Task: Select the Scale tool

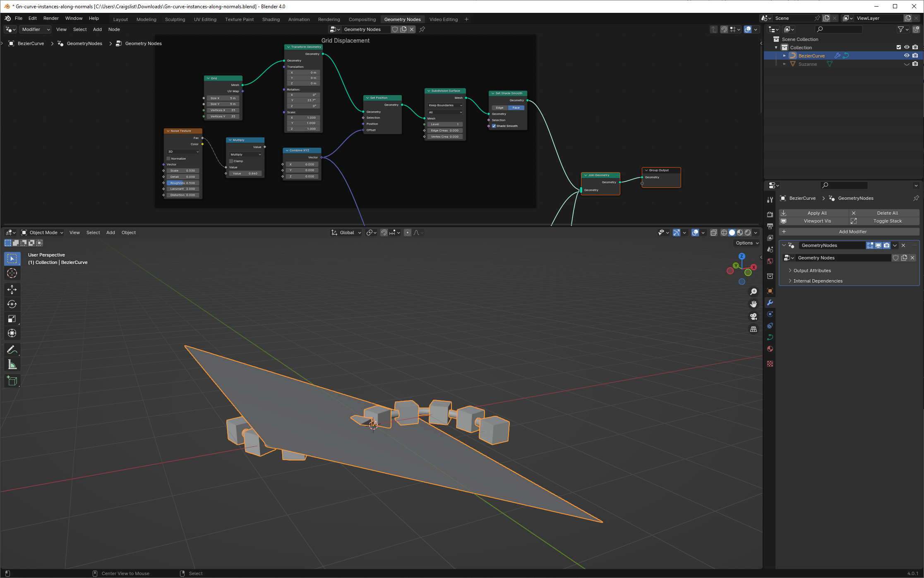Action: pyautogui.click(x=12, y=319)
